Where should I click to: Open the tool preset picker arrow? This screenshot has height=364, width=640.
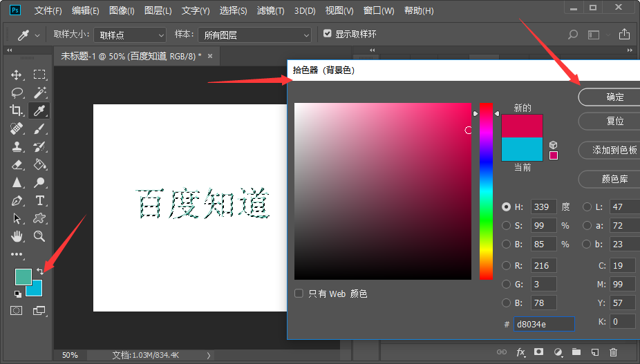coord(37,35)
